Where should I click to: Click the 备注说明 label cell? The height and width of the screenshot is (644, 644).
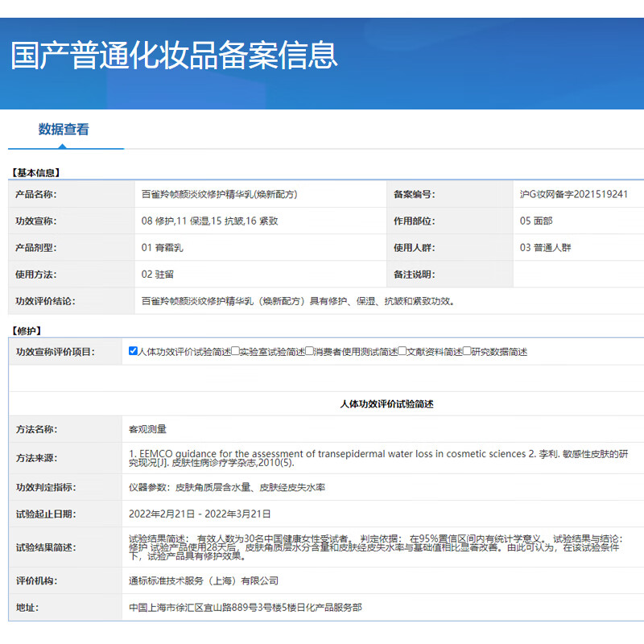coord(450,275)
